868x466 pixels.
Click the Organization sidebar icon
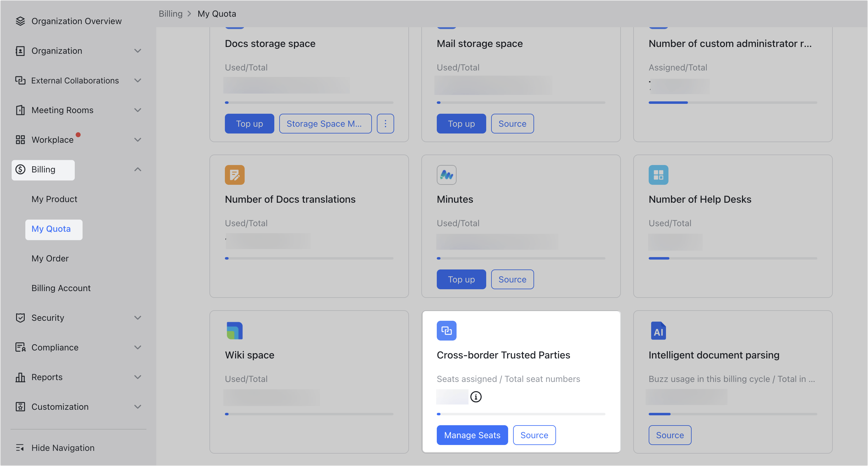click(x=20, y=51)
